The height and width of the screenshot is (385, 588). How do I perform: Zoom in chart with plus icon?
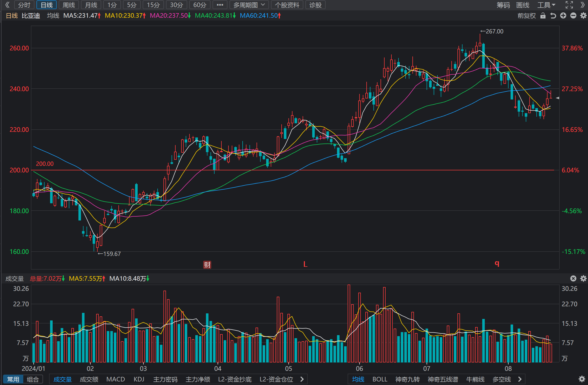pos(563,16)
